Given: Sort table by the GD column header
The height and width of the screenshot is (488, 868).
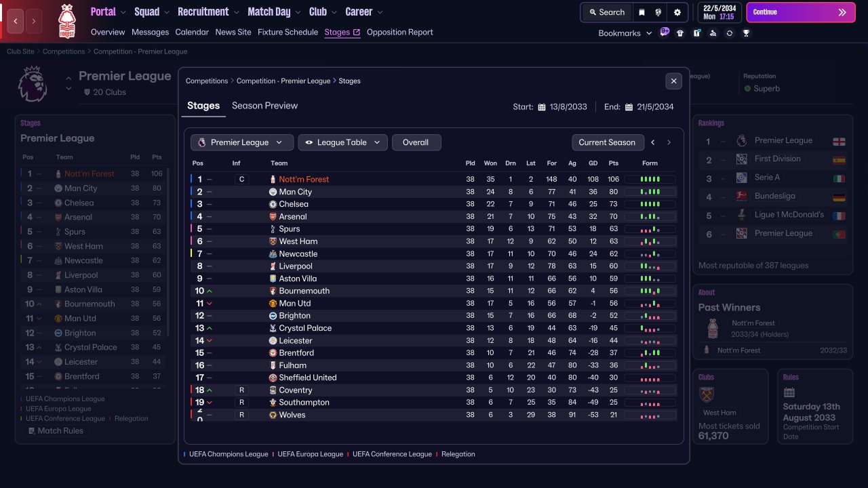Looking at the screenshot, I should pyautogui.click(x=593, y=163).
